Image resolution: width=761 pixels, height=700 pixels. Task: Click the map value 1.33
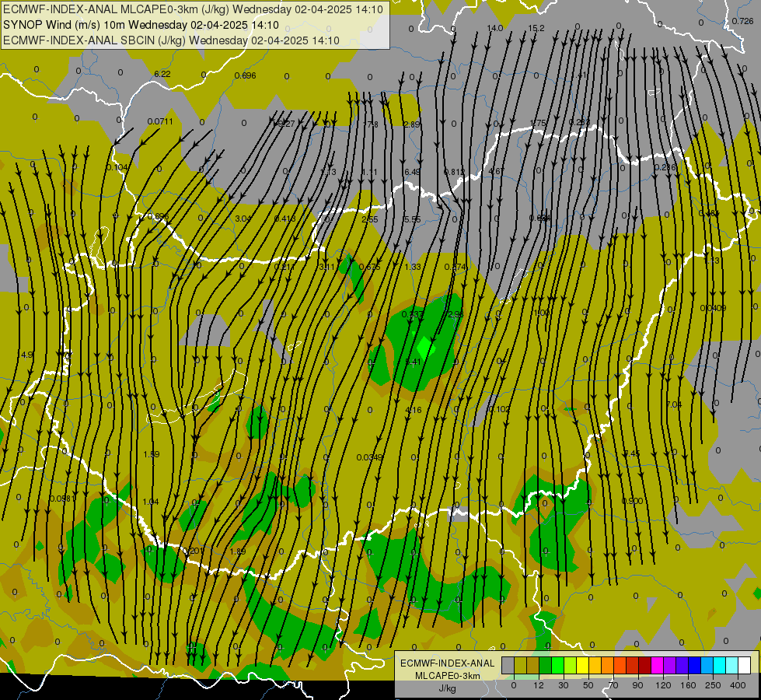[x=413, y=267]
